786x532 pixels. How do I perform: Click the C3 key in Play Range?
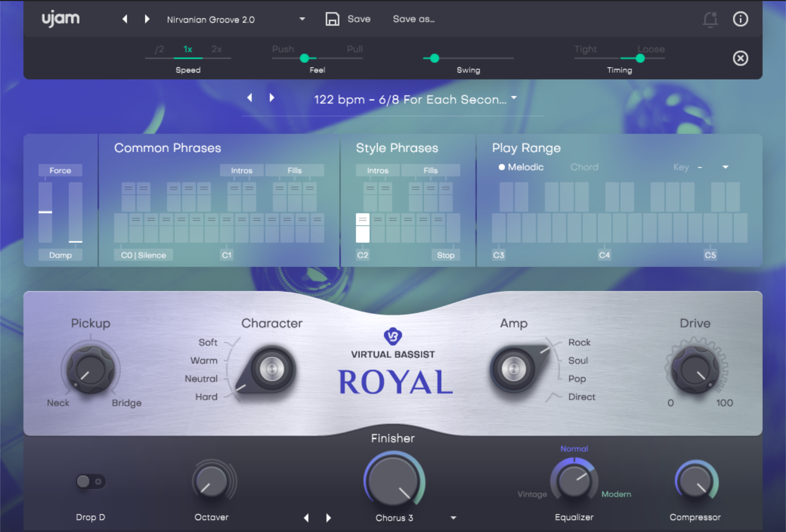point(499,228)
